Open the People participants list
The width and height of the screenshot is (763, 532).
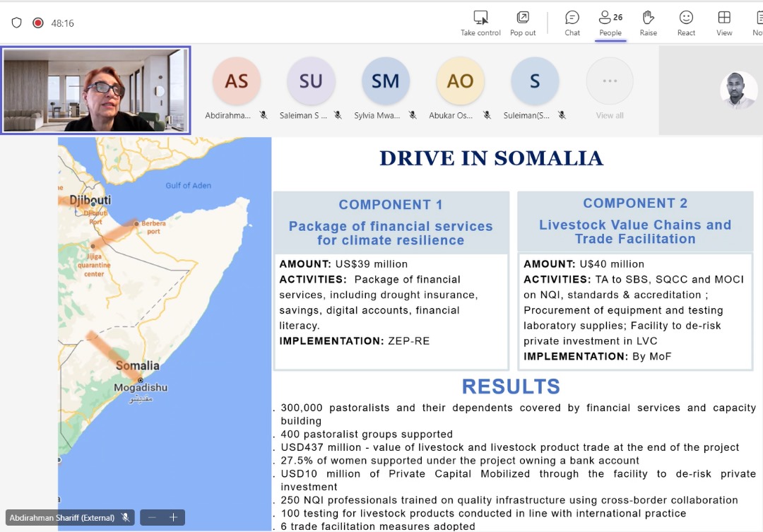click(610, 23)
